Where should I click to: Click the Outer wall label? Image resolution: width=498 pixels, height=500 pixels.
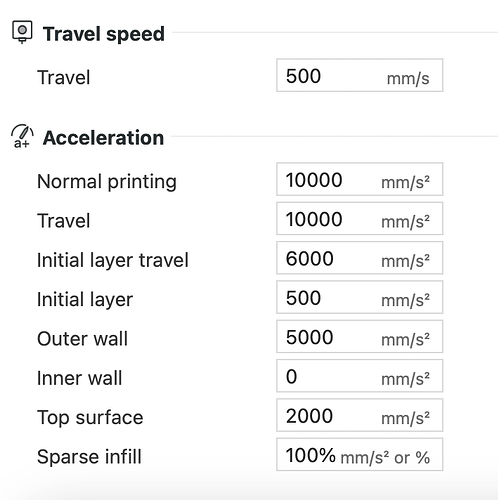pos(83,339)
